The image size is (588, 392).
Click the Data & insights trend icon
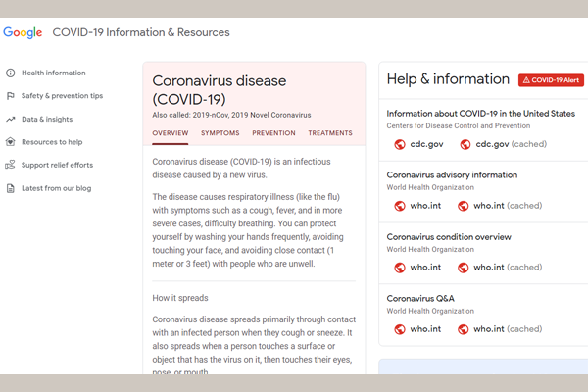[x=11, y=120]
